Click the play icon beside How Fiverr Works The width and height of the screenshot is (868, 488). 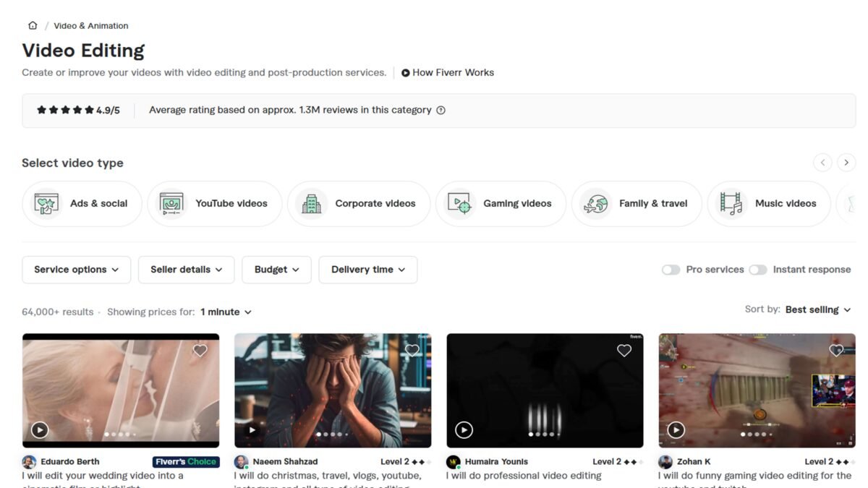[406, 72]
